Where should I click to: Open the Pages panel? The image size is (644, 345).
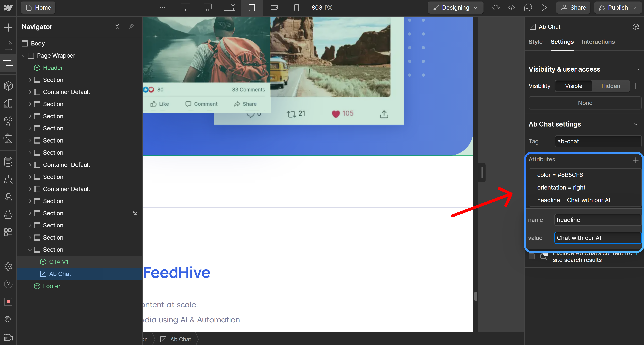[8, 45]
